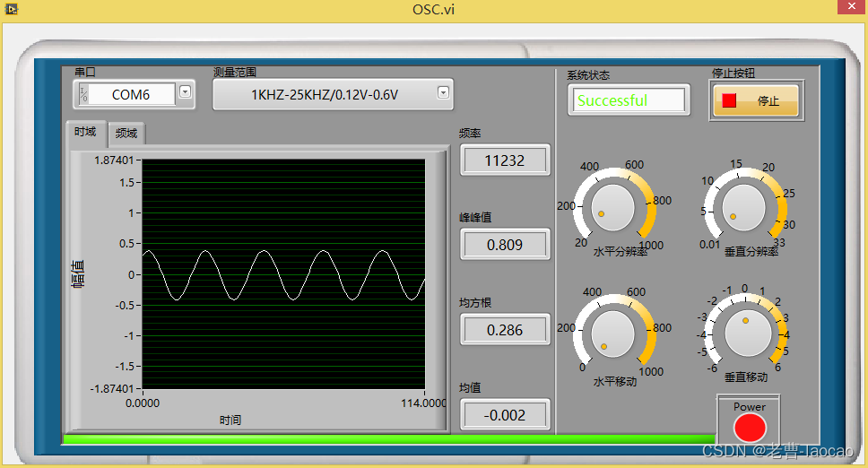Image resolution: width=868 pixels, height=468 pixels.
Task: Turn the 垂直分辨率 knob
Action: pyautogui.click(x=743, y=208)
